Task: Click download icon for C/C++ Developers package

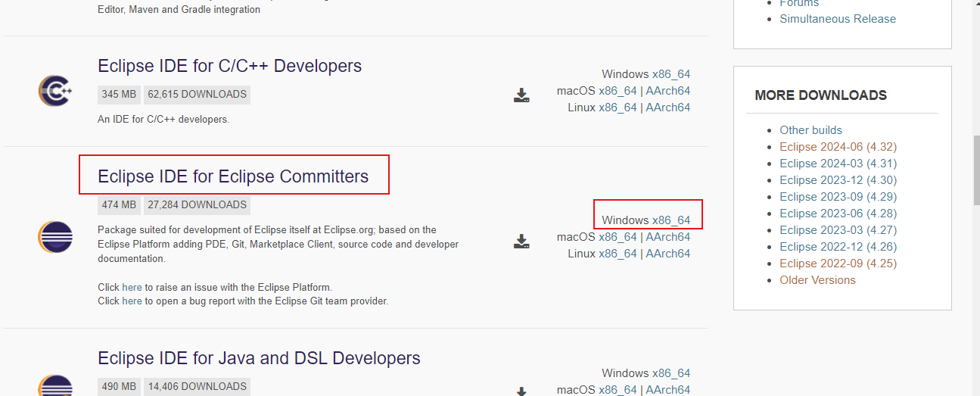Action: (x=521, y=95)
